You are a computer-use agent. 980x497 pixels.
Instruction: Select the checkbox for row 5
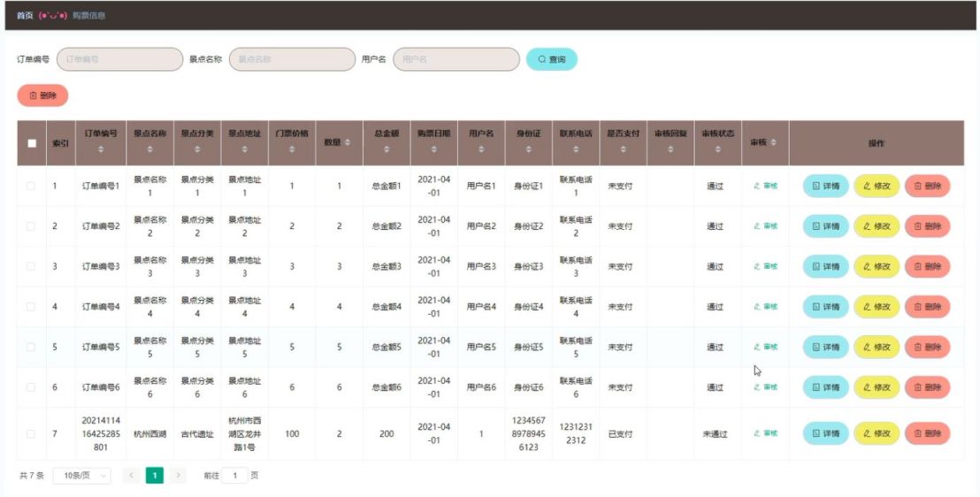click(31, 347)
